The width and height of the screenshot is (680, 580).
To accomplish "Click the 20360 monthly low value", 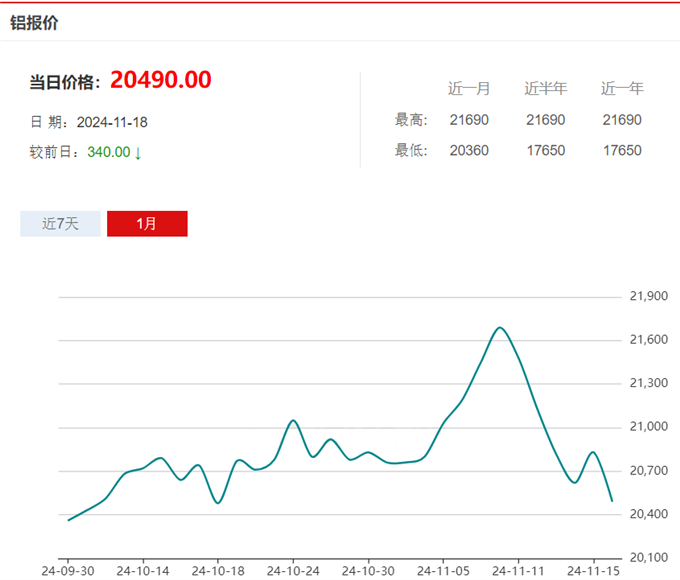I will point(469,151).
